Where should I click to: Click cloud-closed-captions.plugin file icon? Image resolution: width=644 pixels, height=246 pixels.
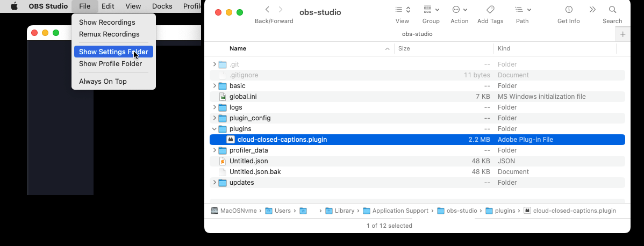pyautogui.click(x=231, y=140)
